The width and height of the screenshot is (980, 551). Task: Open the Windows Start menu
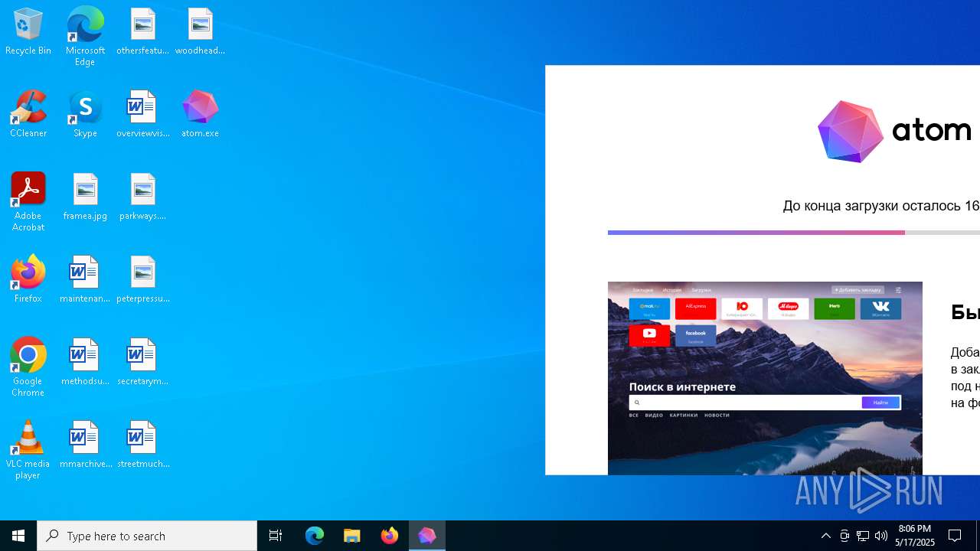click(18, 536)
